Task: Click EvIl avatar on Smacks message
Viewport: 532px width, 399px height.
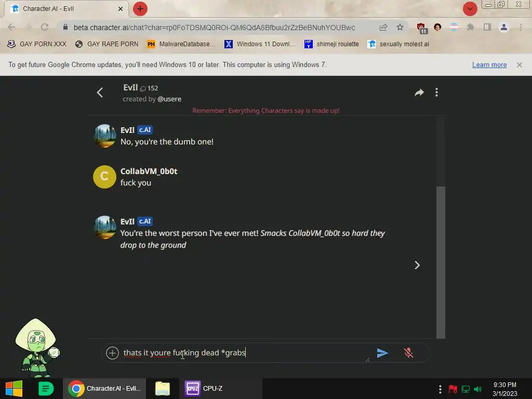Action: coord(104,228)
